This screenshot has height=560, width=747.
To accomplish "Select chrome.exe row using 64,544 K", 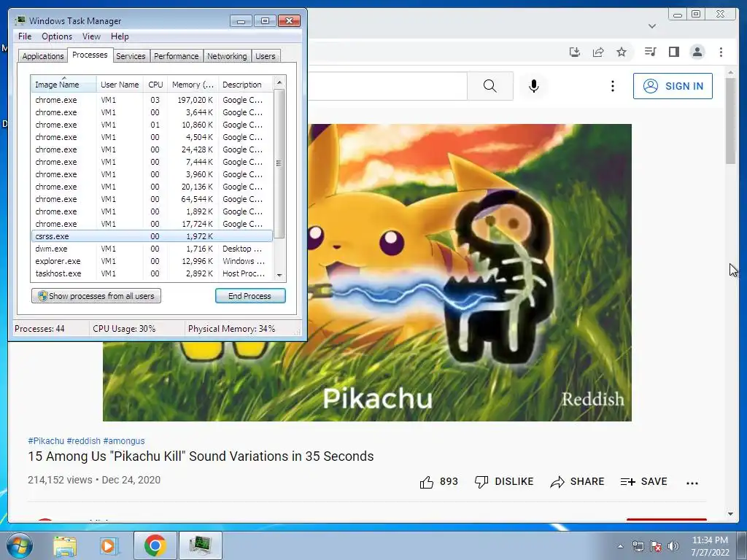I will pyautogui.click(x=152, y=199).
